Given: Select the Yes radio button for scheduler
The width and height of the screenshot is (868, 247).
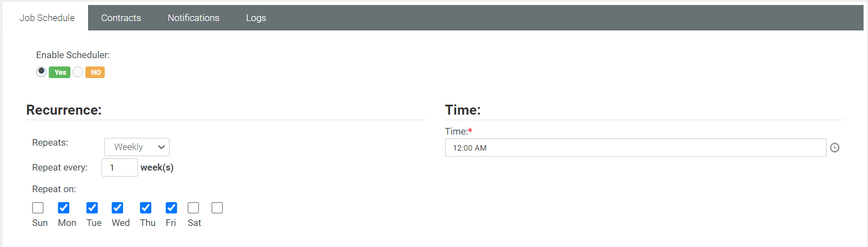Looking at the screenshot, I should pos(41,72).
